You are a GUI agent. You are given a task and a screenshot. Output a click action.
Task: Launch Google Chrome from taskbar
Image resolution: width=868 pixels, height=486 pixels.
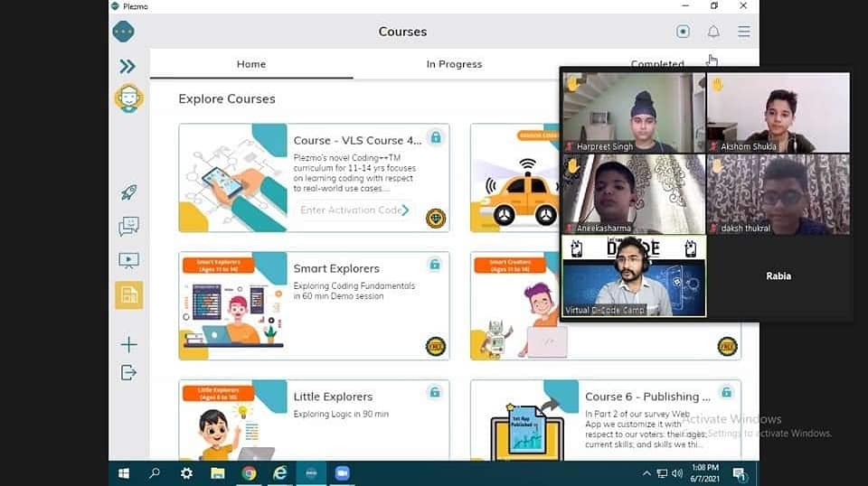[x=250, y=473]
